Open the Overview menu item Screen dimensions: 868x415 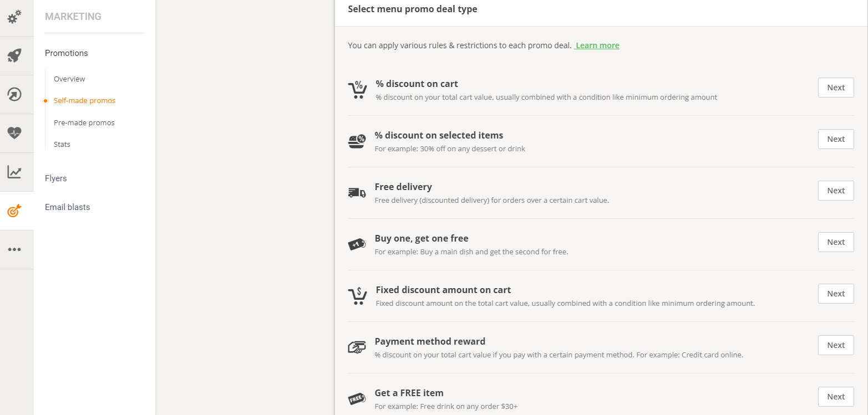(69, 79)
